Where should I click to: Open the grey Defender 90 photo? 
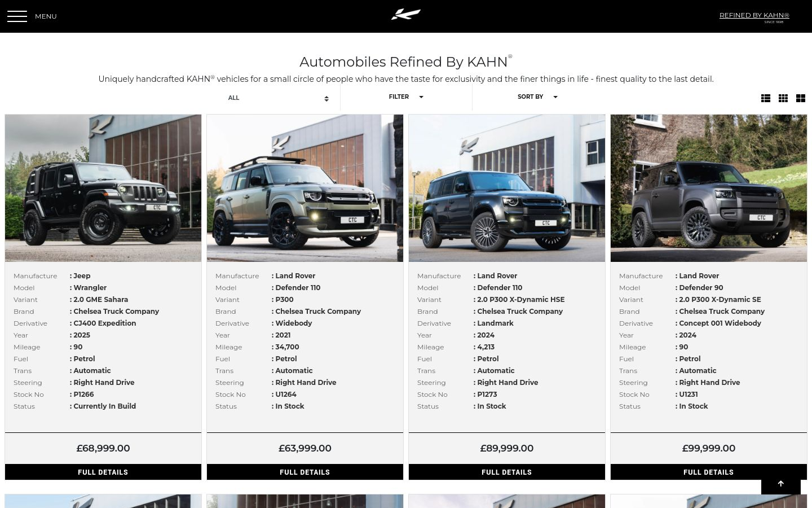[709, 189]
